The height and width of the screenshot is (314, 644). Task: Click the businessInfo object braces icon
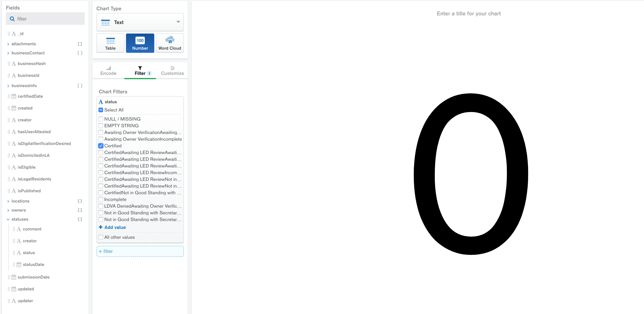point(80,86)
